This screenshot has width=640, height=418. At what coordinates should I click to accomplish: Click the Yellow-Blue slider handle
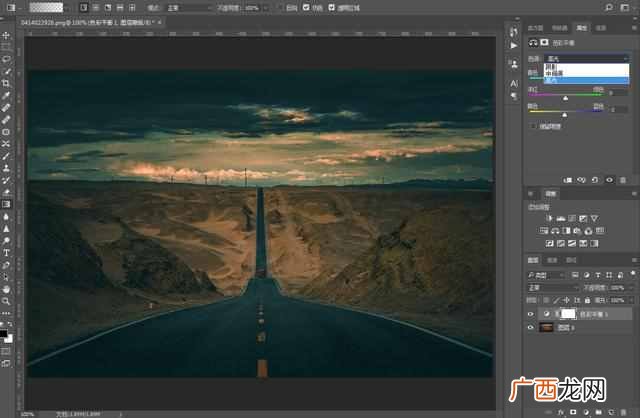tap(564, 115)
